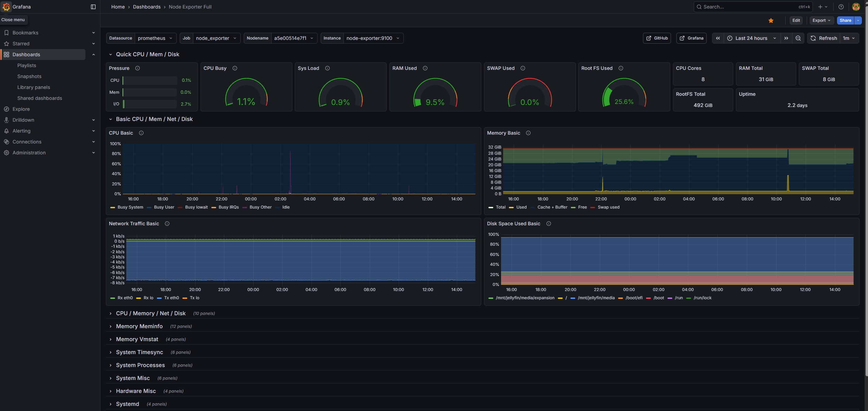Open Alerting in the sidebar

pyautogui.click(x=21, y=131)
